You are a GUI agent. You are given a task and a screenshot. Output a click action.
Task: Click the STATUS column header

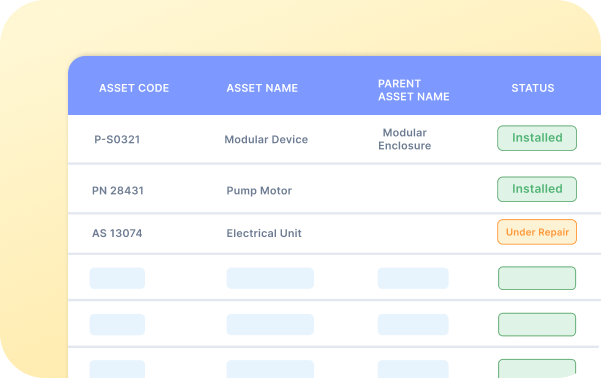click(533, 88)
